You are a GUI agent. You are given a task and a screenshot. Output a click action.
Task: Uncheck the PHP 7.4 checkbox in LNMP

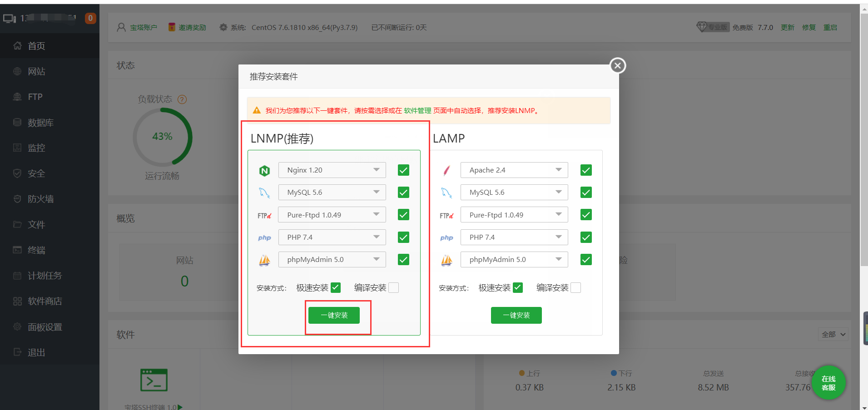click(403, 237)
